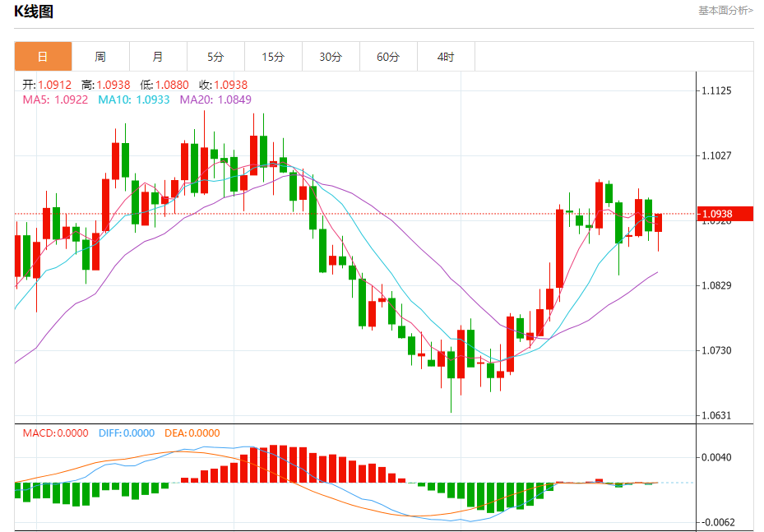Open the 60分 interval tab
764x532 pixels.
click(x=388, y=57)
